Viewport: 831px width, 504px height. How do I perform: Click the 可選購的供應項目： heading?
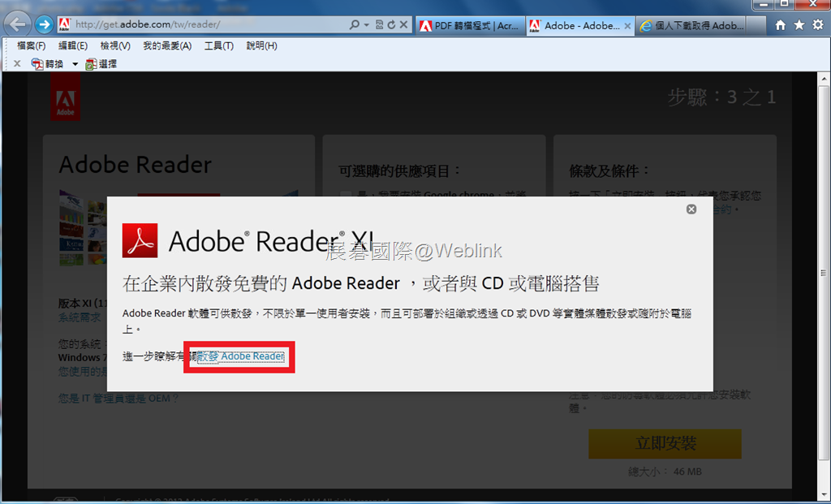pos(399,170)
